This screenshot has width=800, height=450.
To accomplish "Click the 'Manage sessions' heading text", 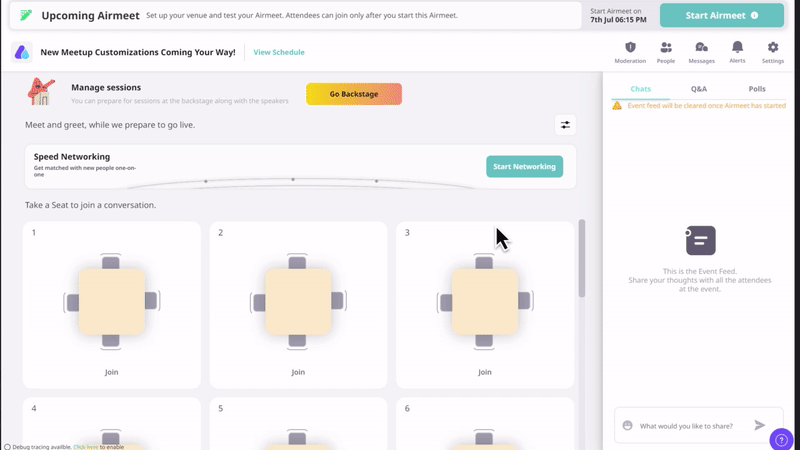I will click(x=106, y=87).
